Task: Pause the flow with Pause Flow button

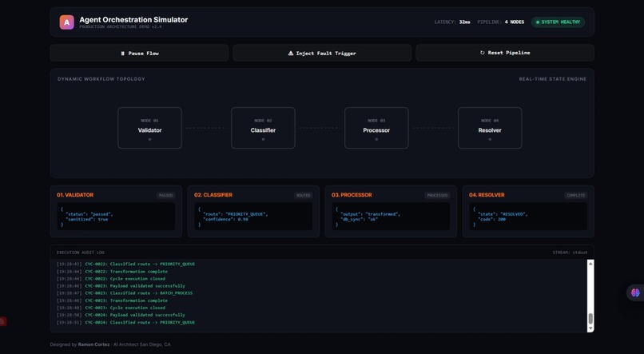Action: pyautogui.click(x=139, y=53)
